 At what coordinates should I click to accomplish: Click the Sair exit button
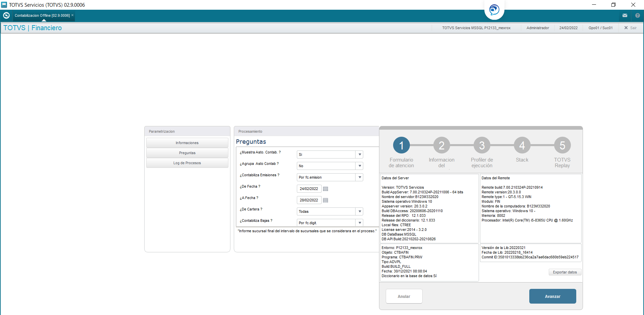coord(630,28)
